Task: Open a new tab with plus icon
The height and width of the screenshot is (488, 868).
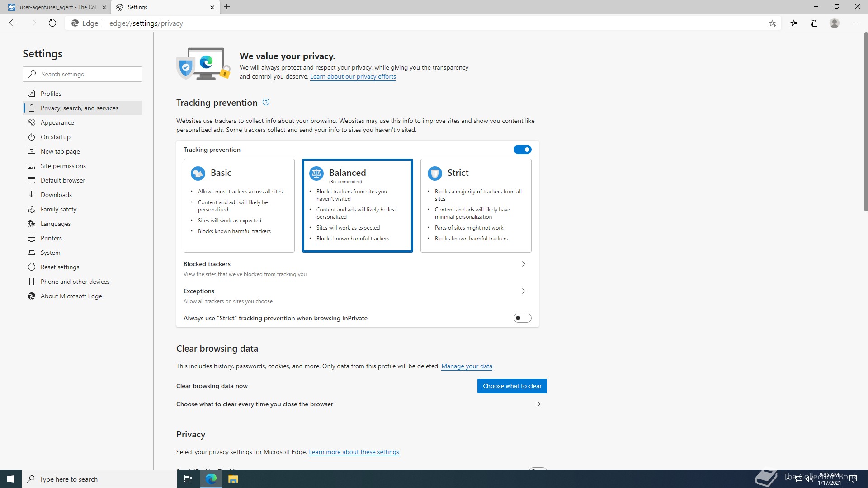Action: coord(227,7)
